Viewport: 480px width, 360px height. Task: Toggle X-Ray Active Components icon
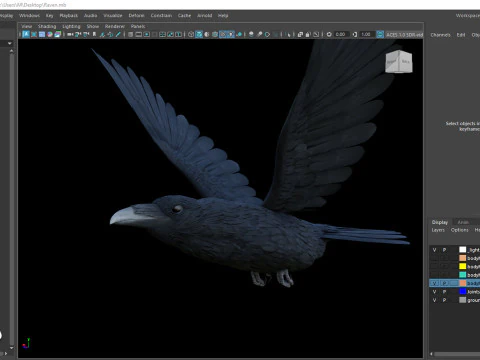[x=308, y=34]
